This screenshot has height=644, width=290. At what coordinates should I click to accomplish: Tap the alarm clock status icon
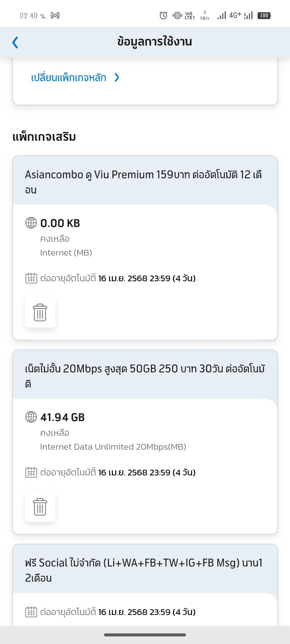(x=163, y=15)
